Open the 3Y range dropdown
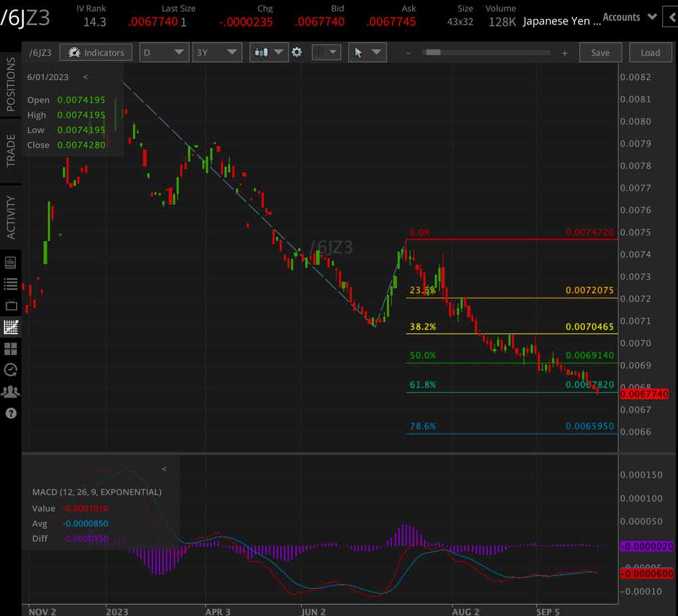Viewport: 678px width, 616px height. (216, 52)
